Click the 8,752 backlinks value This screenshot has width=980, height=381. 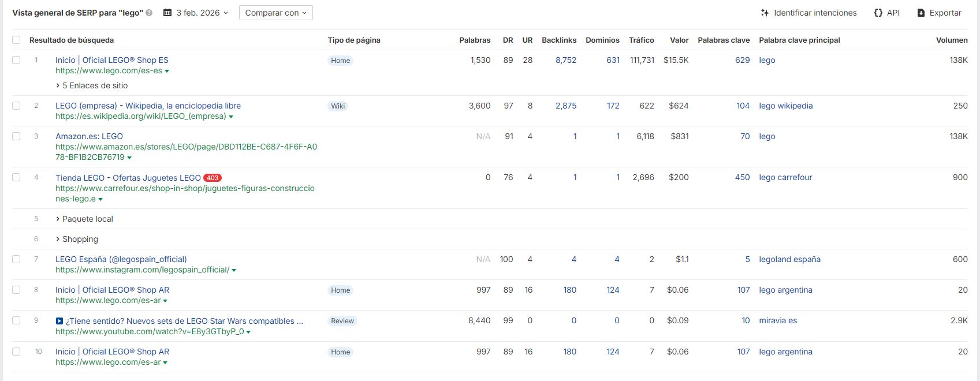tap(566, 60)
